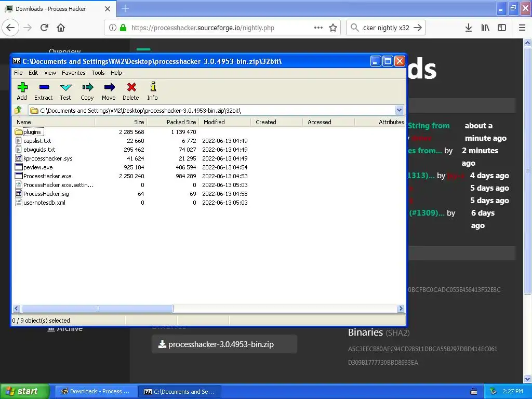532x399 pixels.
Task: Switch to Downloads - Process taskbar button
Action: [96, 391]
